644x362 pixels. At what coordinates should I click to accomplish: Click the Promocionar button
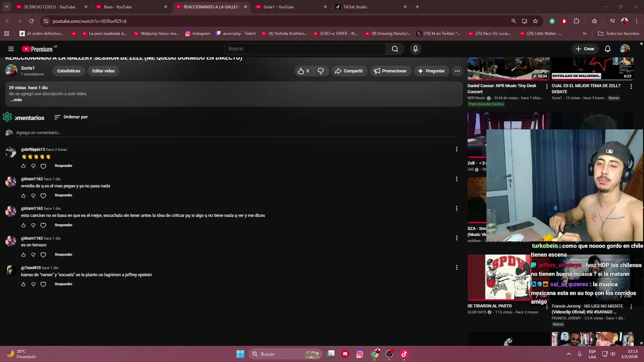(390, 71)
